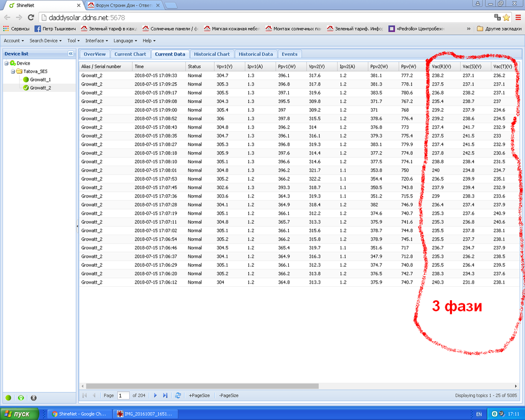This screenshot has height=420, width=525.
Task: Collapse the Tatova_SES tree folder
Action: click(x=13, y=71)
